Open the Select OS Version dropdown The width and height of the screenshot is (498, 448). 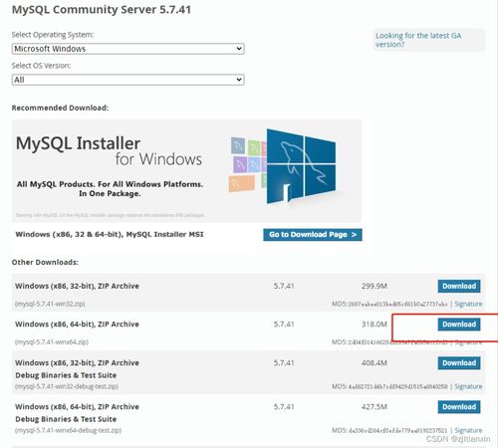[128, 80]
